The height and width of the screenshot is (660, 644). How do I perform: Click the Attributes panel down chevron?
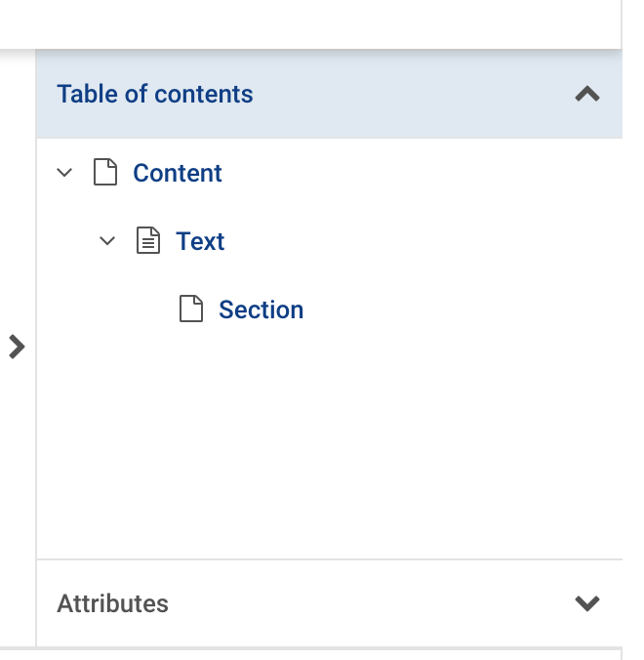pos(587,602)
